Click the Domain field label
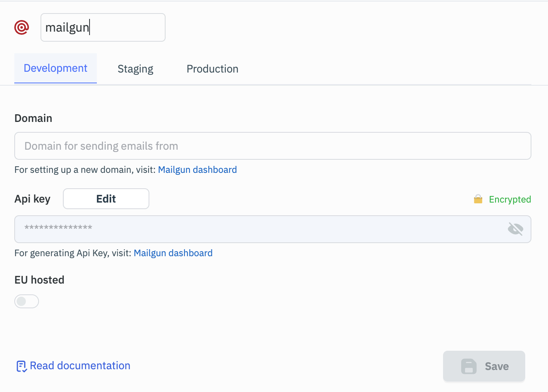 point(33,118)
